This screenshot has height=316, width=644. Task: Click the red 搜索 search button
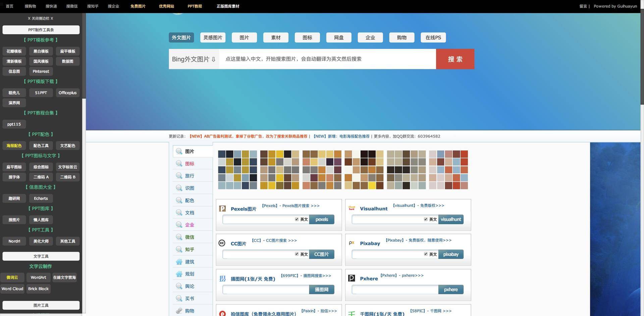455,59
